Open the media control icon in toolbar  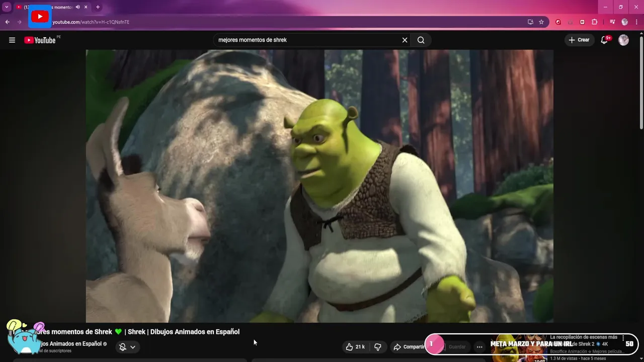click(612, 22)
